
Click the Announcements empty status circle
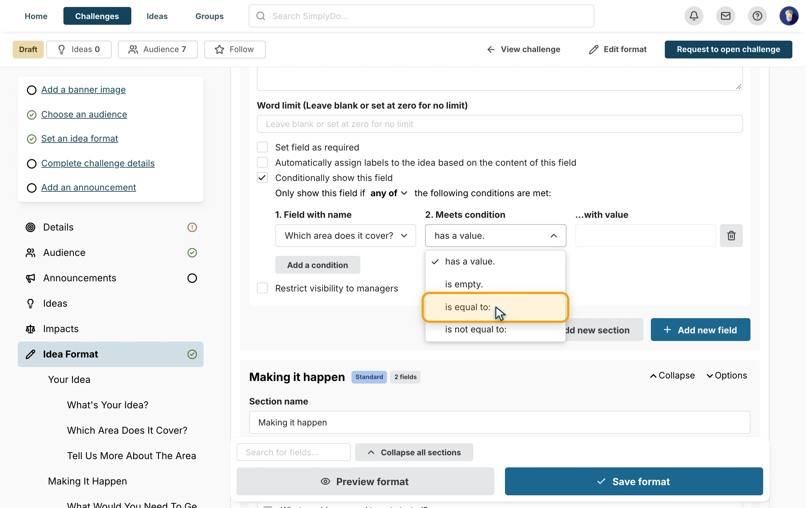click(x=192, y=278)
